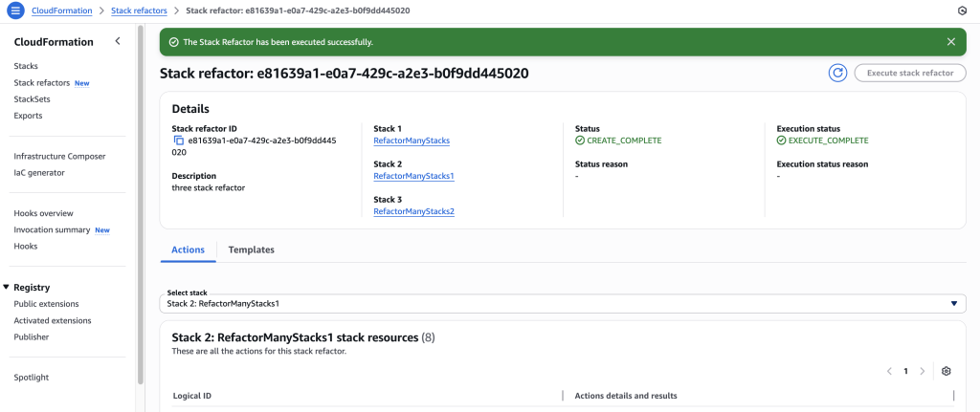Go to previous page of resources
The height and width of the screenshot is (412, 980).
[x=889, y=371]
